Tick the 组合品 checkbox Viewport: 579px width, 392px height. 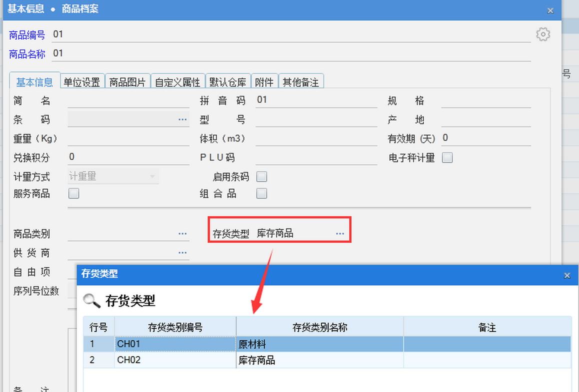point(261,193)
